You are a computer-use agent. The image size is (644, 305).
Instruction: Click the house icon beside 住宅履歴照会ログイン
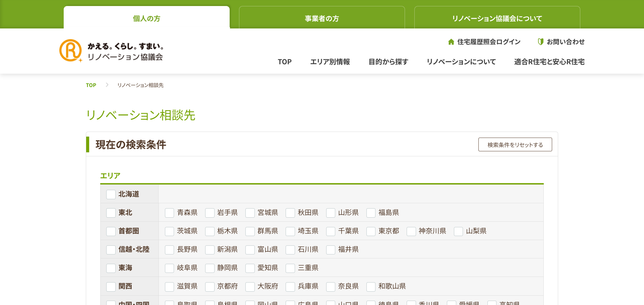pos(451,42)
